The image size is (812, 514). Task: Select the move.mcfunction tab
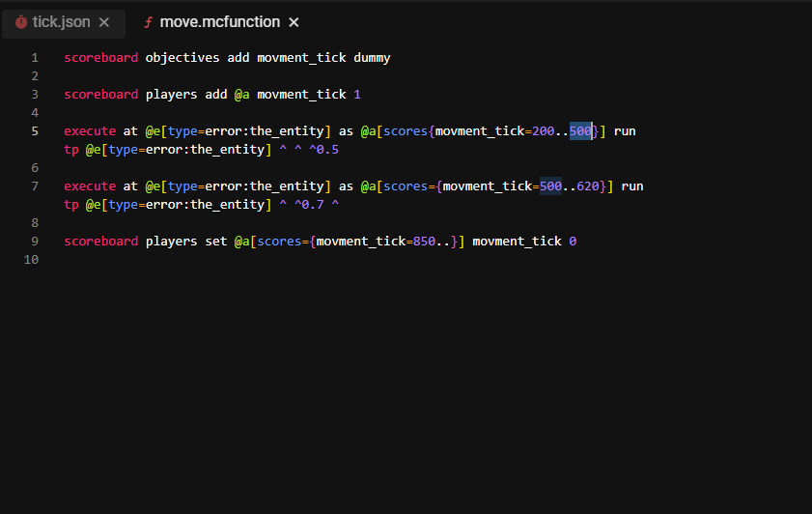pos(219,22)
